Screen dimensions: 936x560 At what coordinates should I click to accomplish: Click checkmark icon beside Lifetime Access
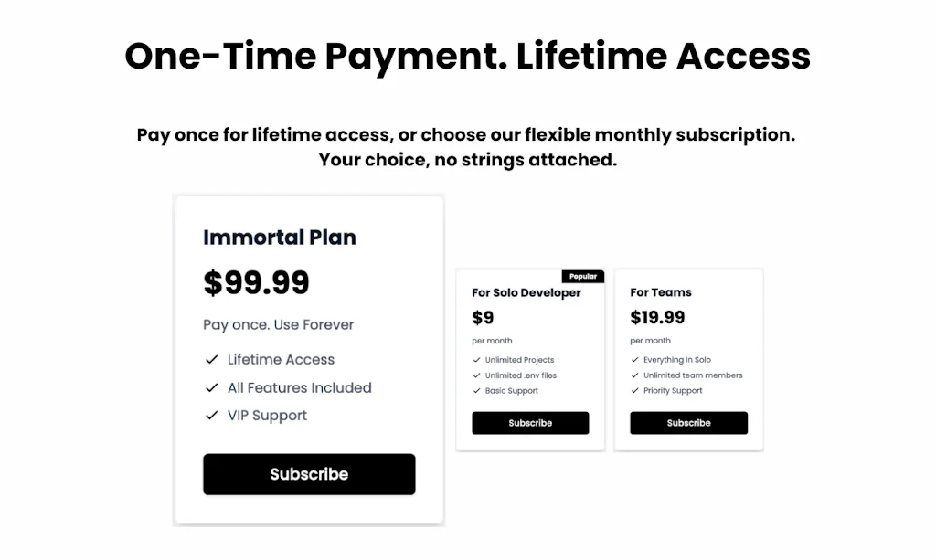coord(211,360)
